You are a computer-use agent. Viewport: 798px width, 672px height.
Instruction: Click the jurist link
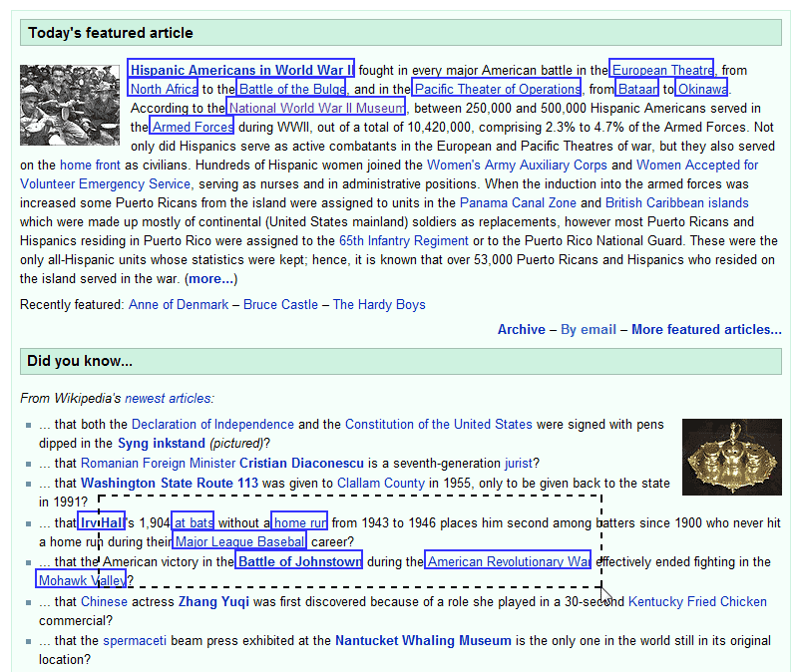point(518,463)
